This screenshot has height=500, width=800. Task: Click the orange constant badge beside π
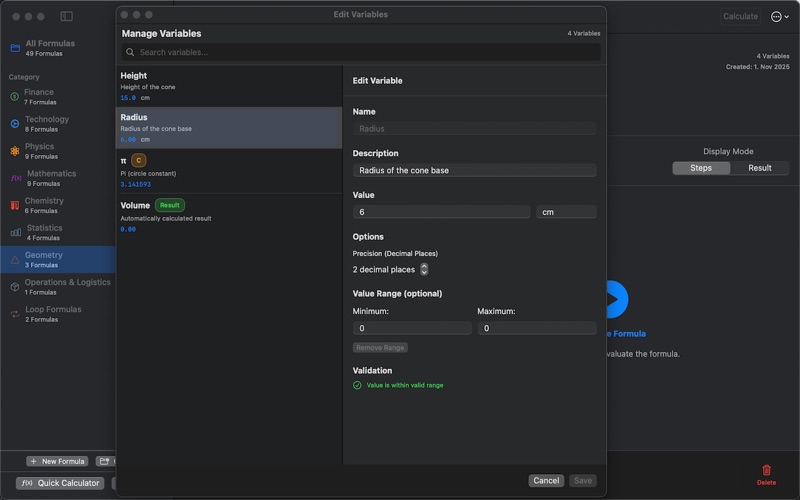[x=138, y=160]
